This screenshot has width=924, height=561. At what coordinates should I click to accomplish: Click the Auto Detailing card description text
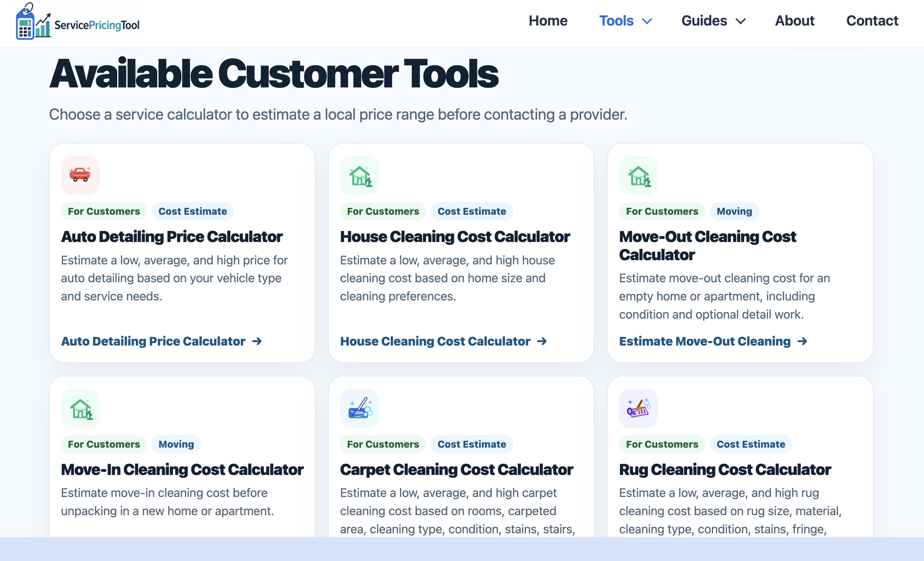coord(174,278)
